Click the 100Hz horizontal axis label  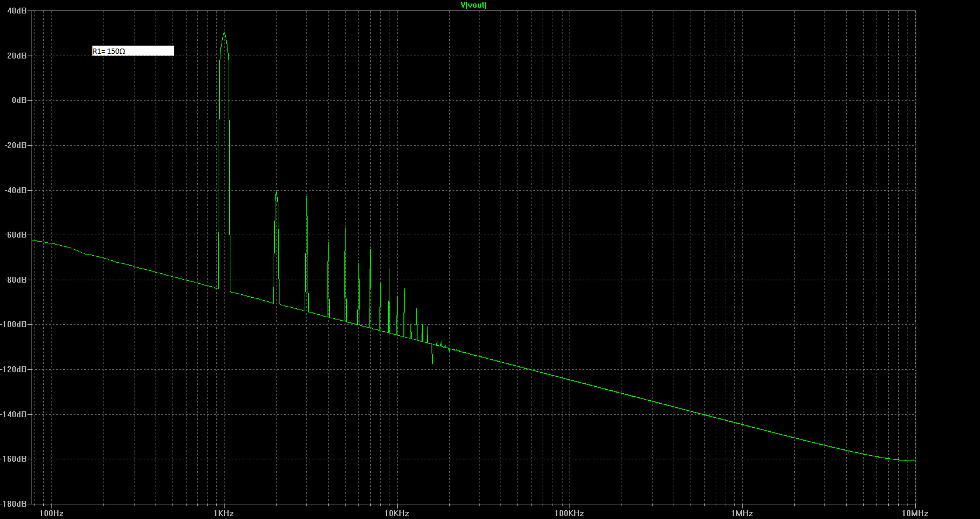[x=51, y=513]
